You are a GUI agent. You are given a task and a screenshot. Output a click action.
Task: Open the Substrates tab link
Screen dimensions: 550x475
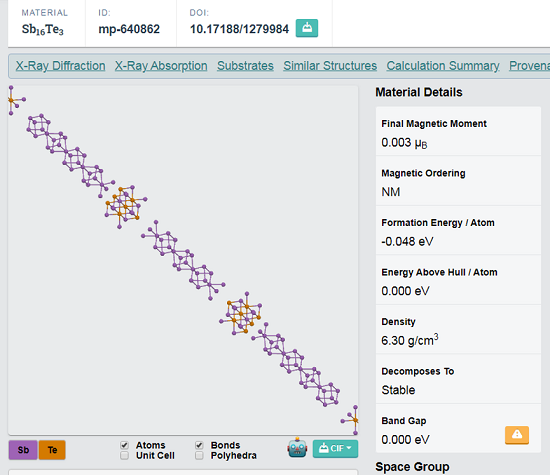tap(245, 66)
